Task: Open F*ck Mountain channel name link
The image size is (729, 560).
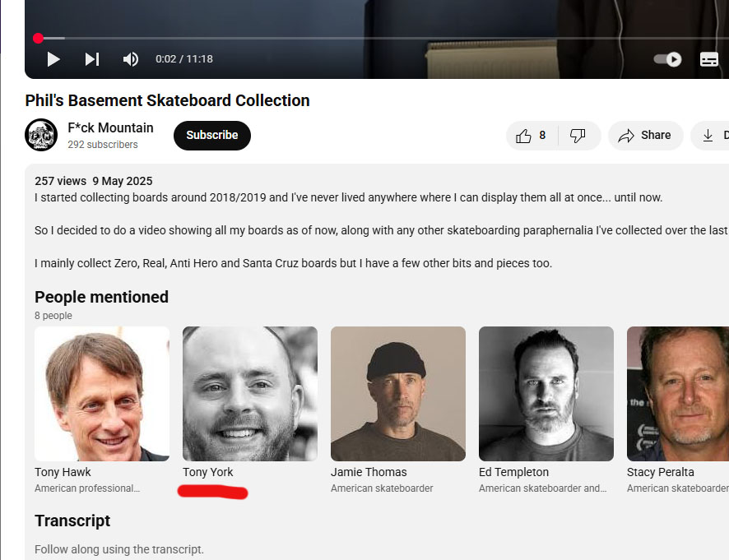Action: click(x=110, y=127)
